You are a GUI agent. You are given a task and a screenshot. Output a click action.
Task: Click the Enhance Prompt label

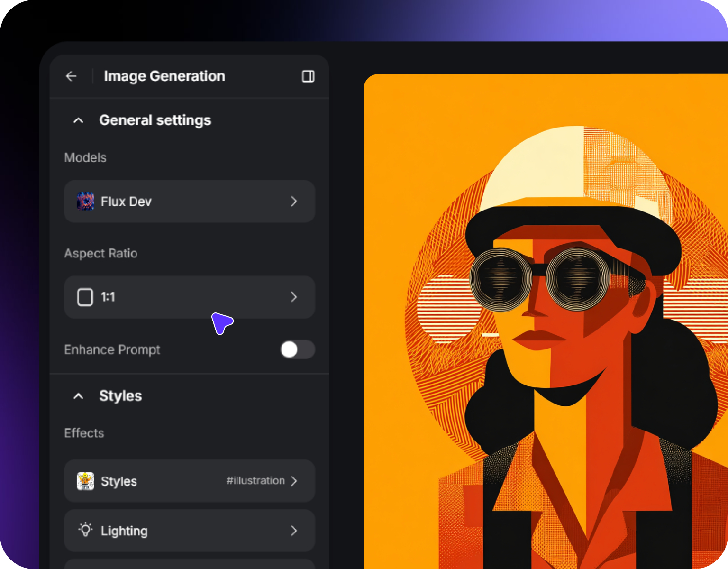pyautogui.click(x=112, y=349)
